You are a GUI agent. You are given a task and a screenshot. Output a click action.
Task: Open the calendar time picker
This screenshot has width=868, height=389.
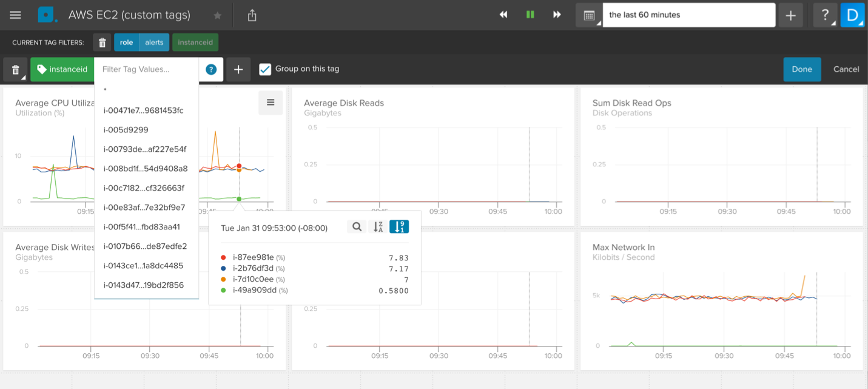tap(588, 16)
